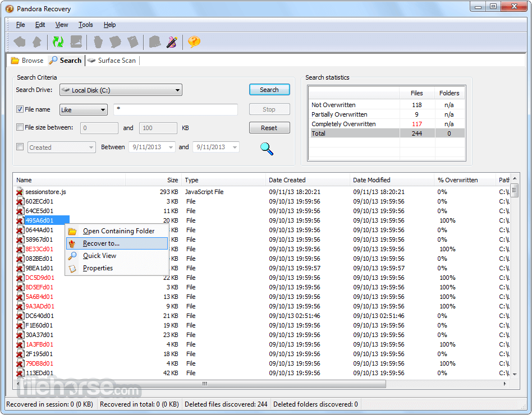Expand the first 9/11/2013 date picker
The height and width of the screenshot is (415, 532).
(171, 147)
